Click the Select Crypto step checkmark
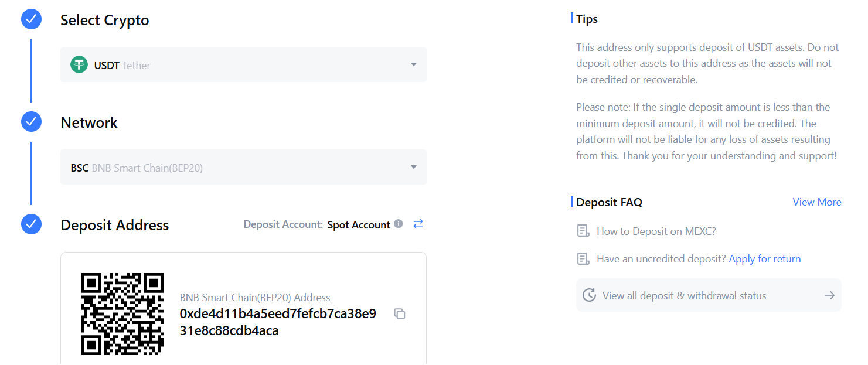The height and width of the screenshot is (365, 868). (31, 19)
